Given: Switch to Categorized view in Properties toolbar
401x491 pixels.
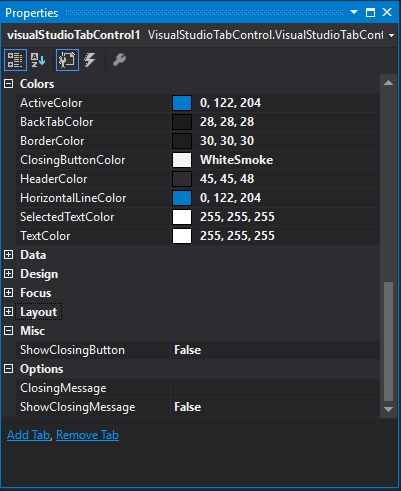Looking at the screenshot, I should coord(15,60).
